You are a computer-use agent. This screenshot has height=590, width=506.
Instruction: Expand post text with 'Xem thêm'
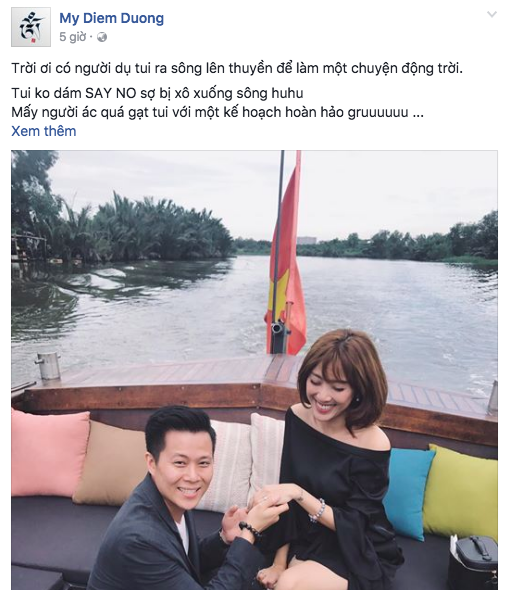pyautogui.click(x=44, y=131)
